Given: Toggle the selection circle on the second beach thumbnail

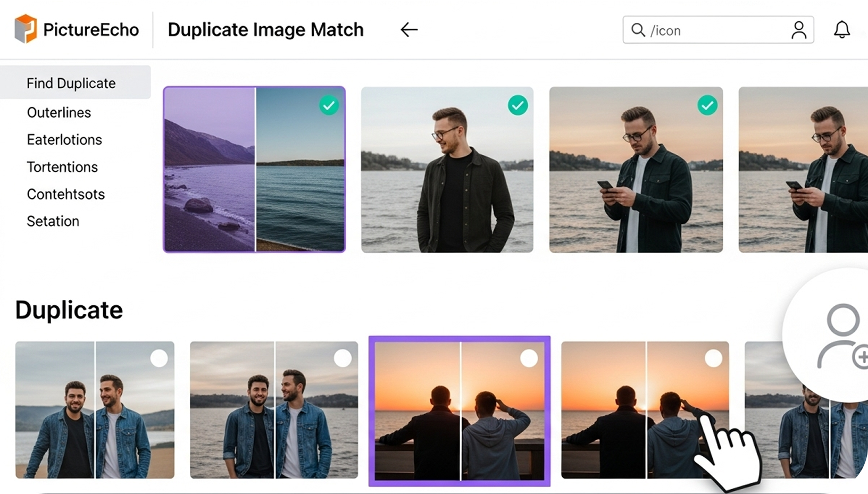Looking at the screenshot, I should 344,359.
